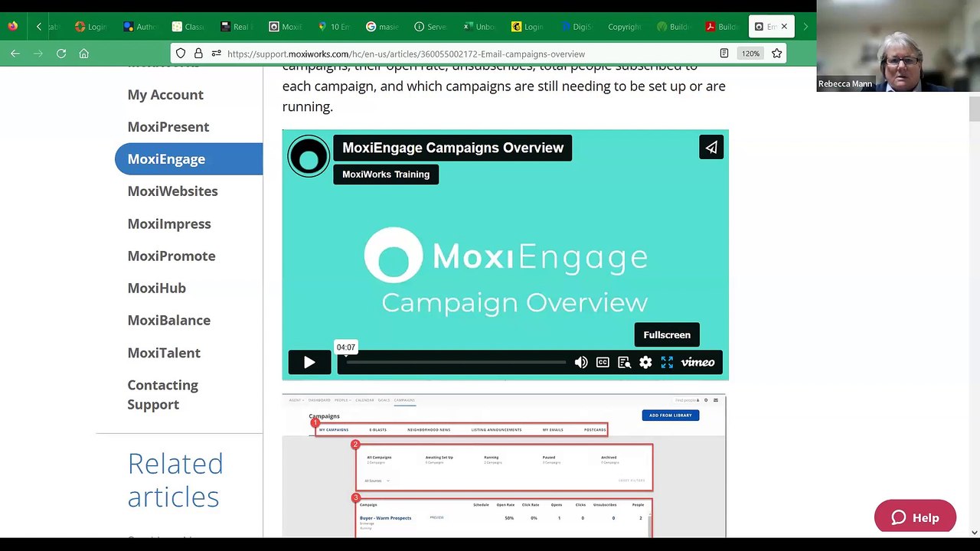
Task: Switch to the 'Real E' browser tab
Action: (x=237, y=26)
